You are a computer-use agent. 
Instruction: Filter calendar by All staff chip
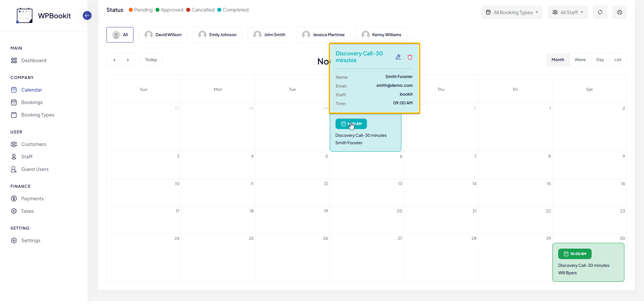click(x=120, y=35)
